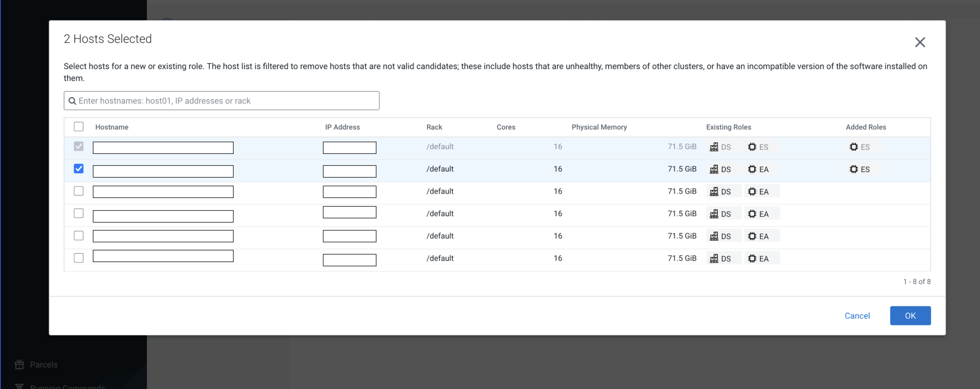Click the added ES role icon in the second row

[x=853, y=169]
